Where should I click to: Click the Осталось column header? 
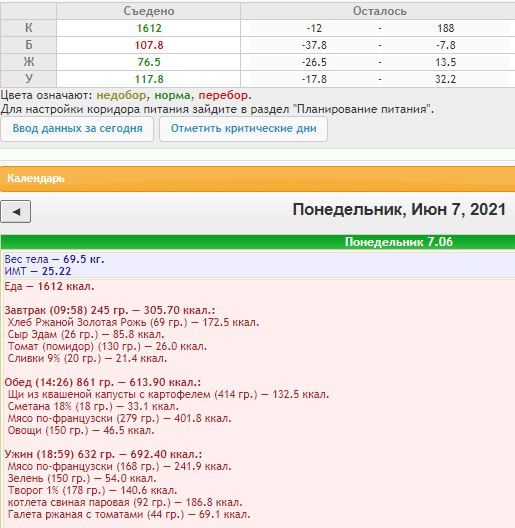pyautogui.click(x=380, y=11)
